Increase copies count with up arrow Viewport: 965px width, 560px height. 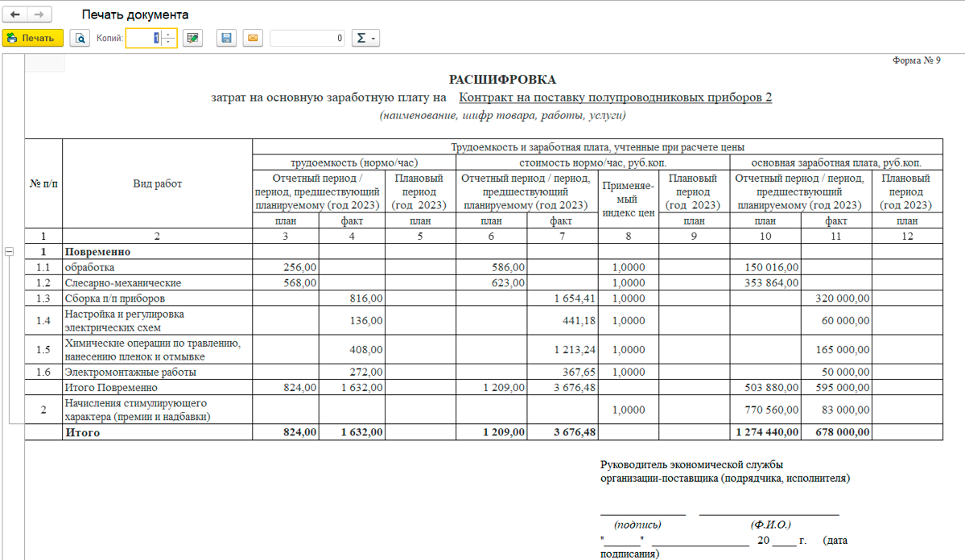point(167,34)
